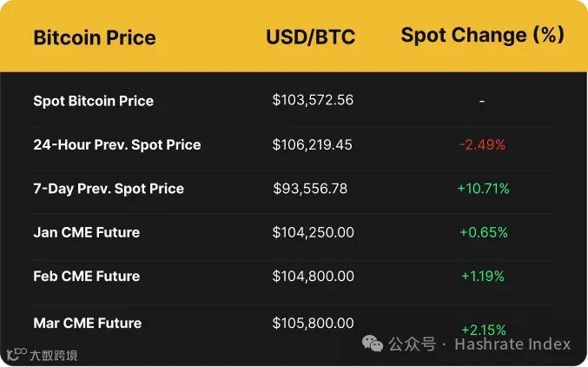This screenshot has width=588, height=367.
Task: Click the Mar CME Future row label
Action: tap(87, 323)
